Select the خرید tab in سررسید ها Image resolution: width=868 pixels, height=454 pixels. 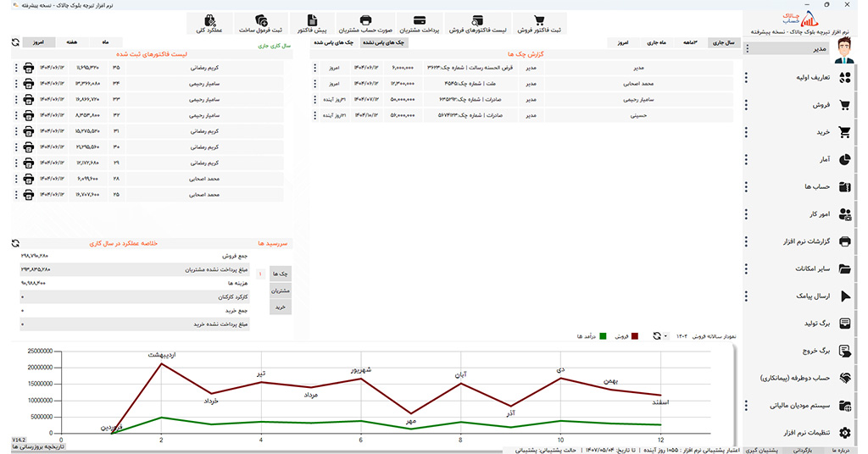(x=279, y=307)
